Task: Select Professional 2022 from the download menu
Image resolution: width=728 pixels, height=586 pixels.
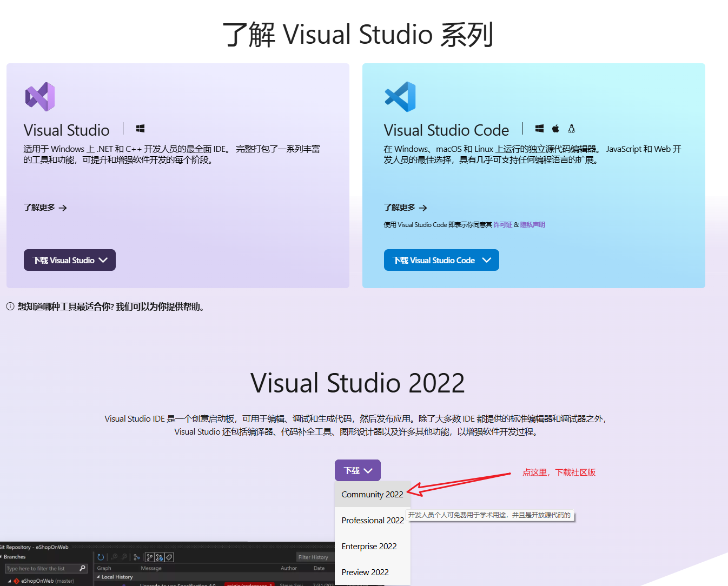Action: [x=373, y=520]
